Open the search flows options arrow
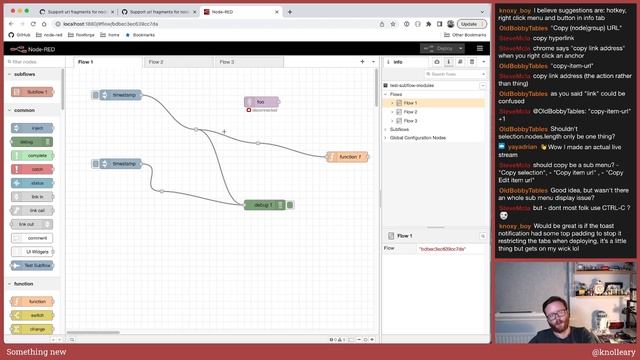Viewport: 640px width, 360px height. click(x=484, y=74)
